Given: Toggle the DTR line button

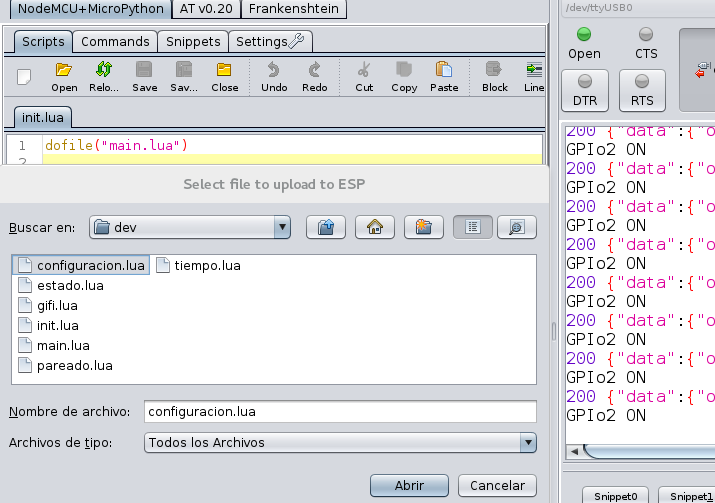Looking at the screenshot, I should [x=585, y=90].
